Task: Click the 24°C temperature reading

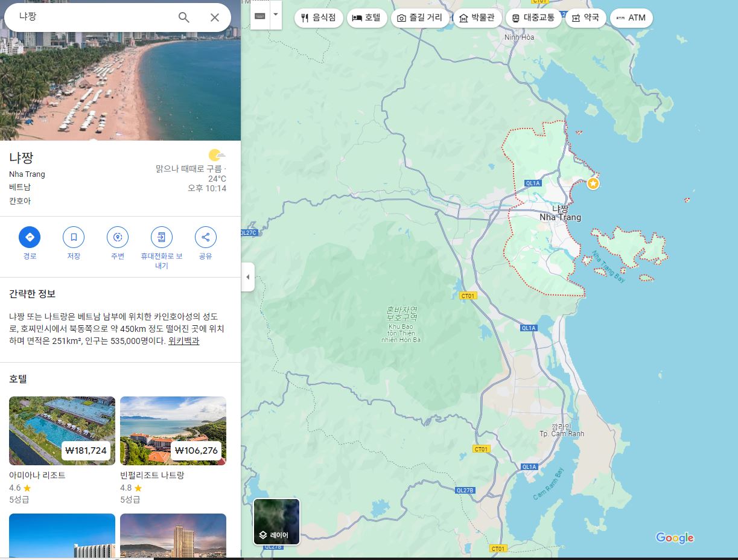Action: coord(217,179)
